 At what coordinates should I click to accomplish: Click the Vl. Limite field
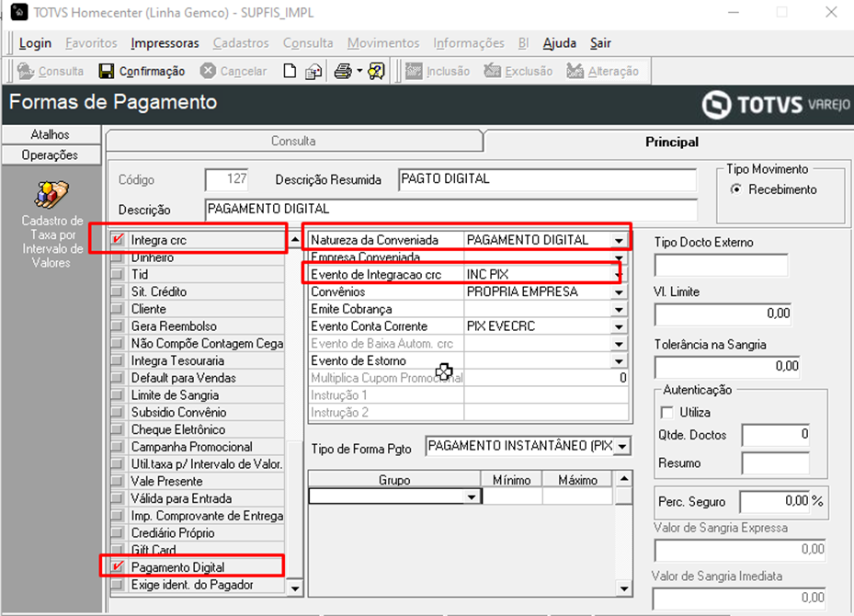723,314
